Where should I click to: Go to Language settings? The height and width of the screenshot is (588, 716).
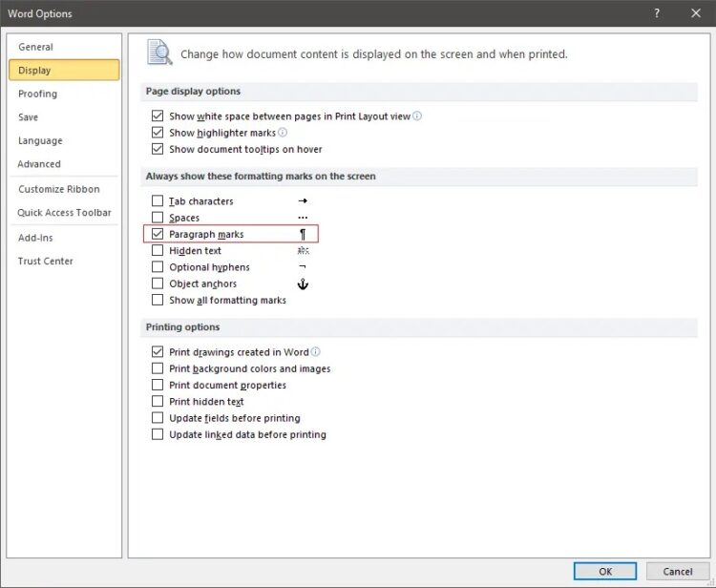[64, 140]
